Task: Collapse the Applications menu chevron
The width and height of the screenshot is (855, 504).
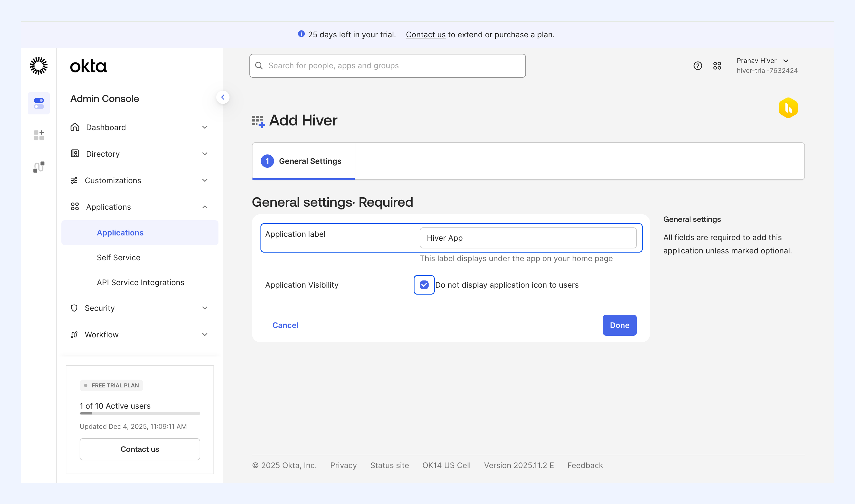Action: click(x=205, y=207)
